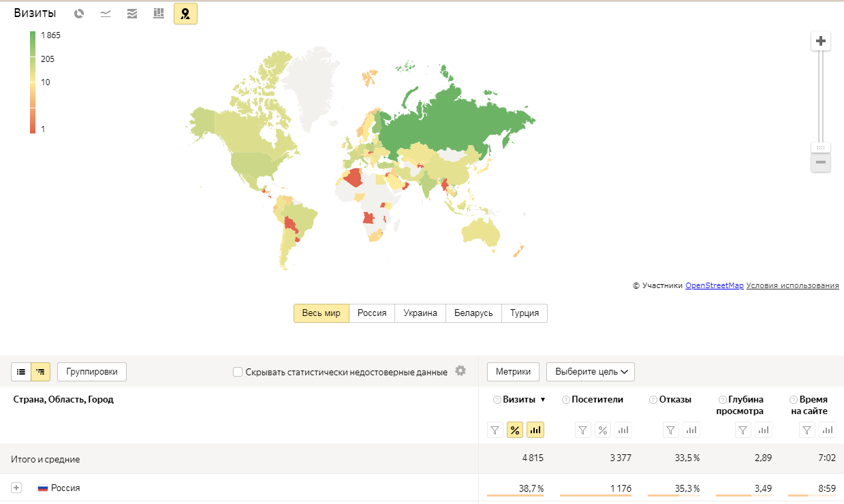The image size is (844, 504).
Task: Zoom in on the map
Action: click(x=821, y=41)
